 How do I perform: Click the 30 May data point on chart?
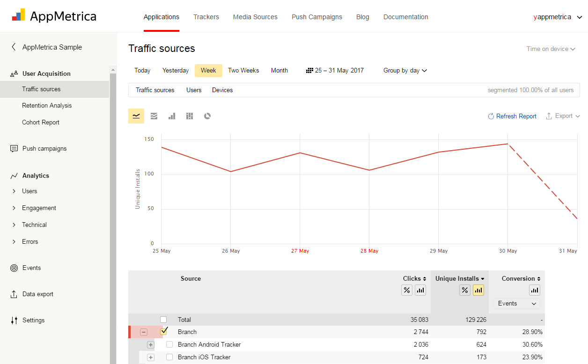tap(508, 144)
